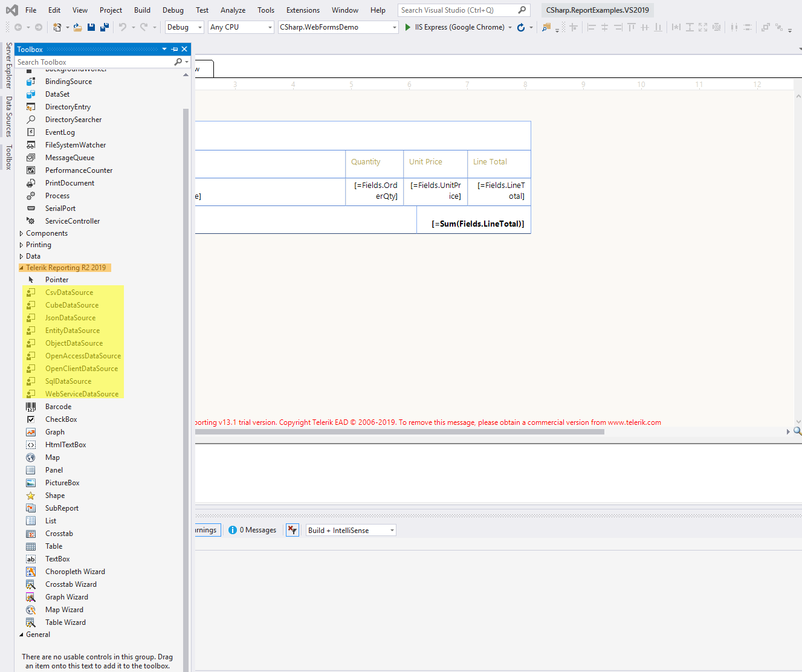Select the Sum(Fields.LineTotal) report cell

click(474, 220)
